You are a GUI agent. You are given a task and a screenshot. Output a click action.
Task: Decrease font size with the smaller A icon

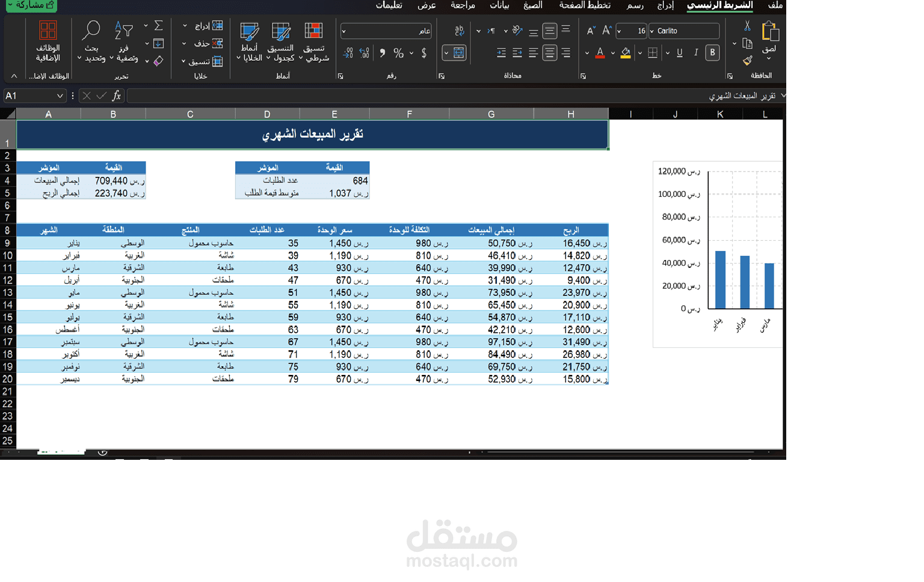pyautogui.click(x=591, y=31)
